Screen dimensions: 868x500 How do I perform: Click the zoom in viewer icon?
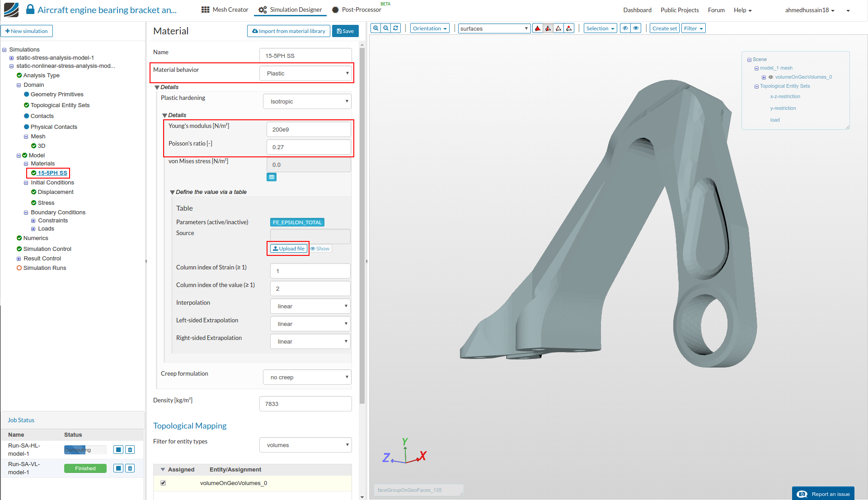point(375,28)
